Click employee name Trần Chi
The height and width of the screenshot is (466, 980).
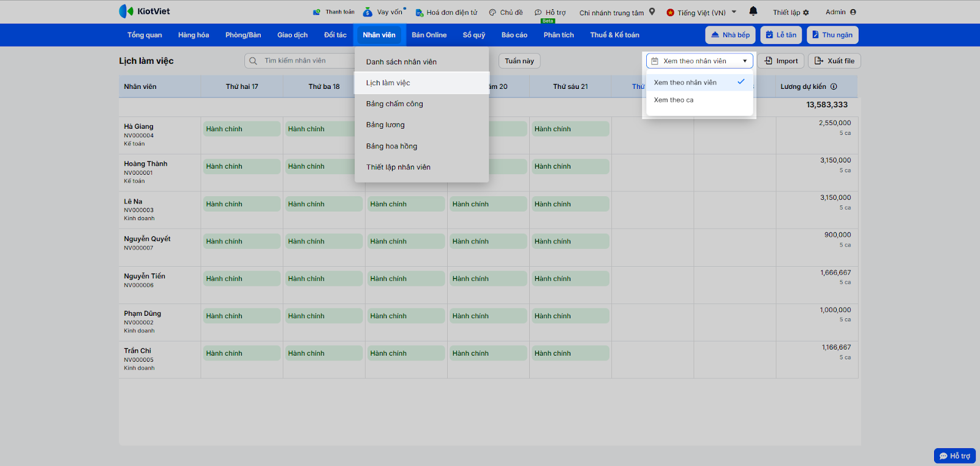coord(137,351)
